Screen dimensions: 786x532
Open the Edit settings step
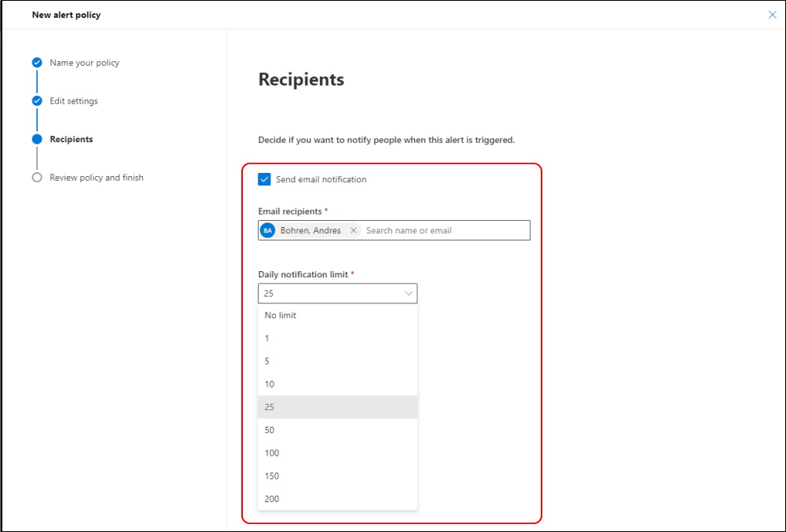(74, 101)
